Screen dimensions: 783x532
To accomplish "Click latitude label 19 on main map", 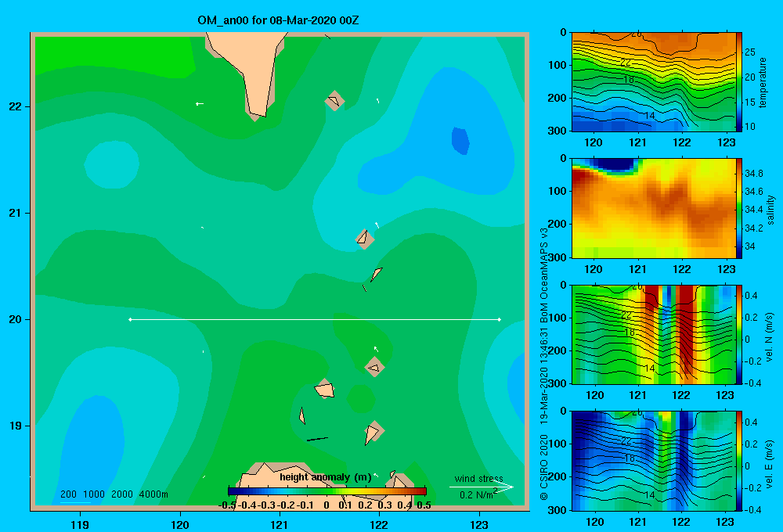I will (x=16, y=426).
